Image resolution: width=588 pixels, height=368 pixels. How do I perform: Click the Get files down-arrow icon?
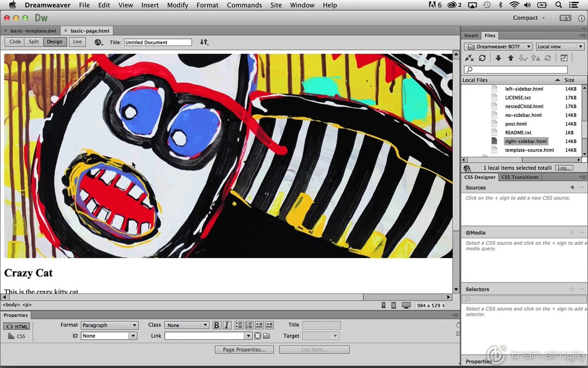coord(498,58)
